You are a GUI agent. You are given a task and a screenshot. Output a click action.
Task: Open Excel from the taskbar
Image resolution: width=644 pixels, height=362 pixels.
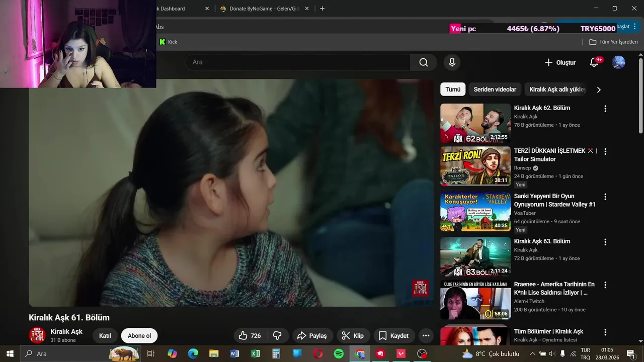[x=256, y=353]
